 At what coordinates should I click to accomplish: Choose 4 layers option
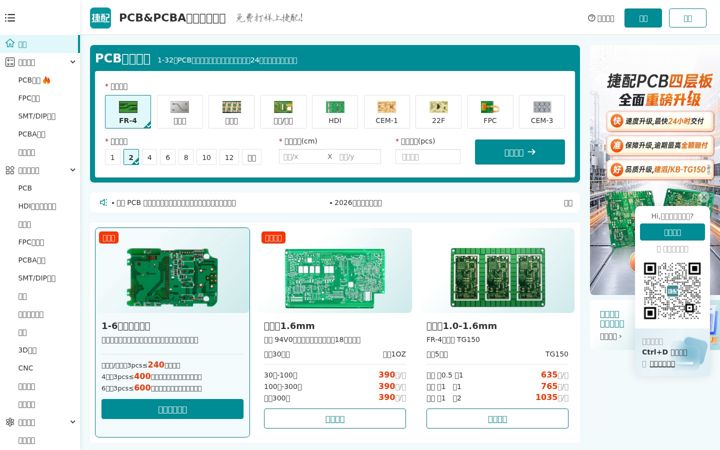[x=149, y=157]
